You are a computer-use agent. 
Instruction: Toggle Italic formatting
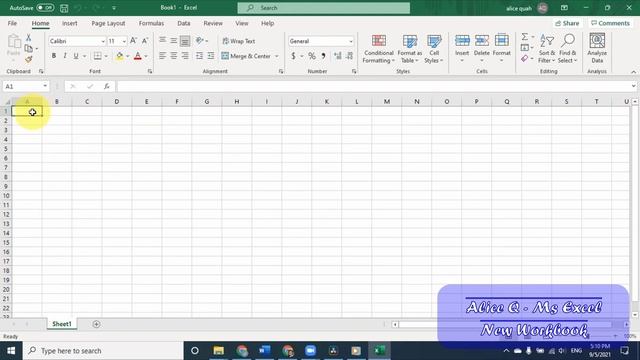(64, 56)
